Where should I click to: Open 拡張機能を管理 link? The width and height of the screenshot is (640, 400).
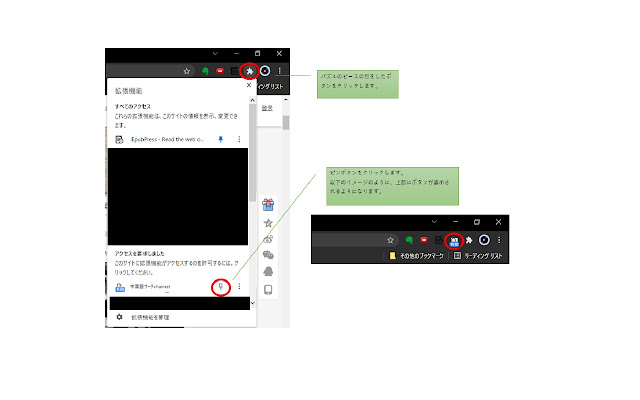coord(150,318)
